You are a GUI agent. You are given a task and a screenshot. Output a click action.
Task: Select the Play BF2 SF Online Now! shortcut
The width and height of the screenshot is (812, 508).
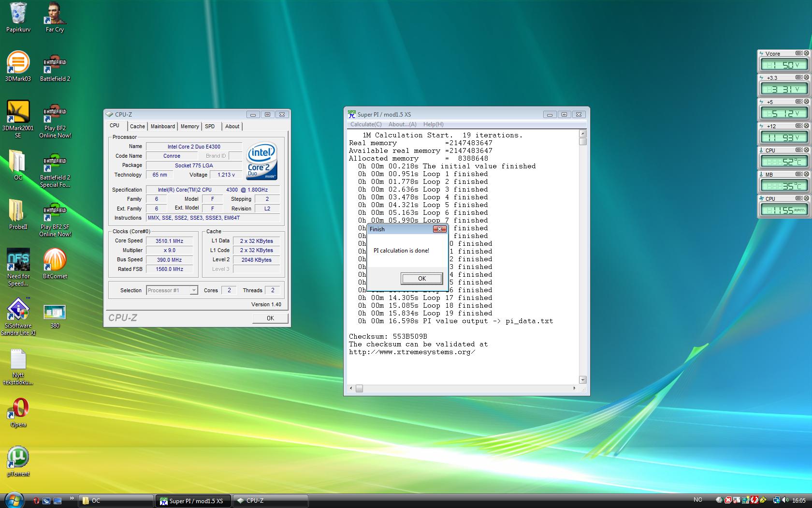click(55, 219)
